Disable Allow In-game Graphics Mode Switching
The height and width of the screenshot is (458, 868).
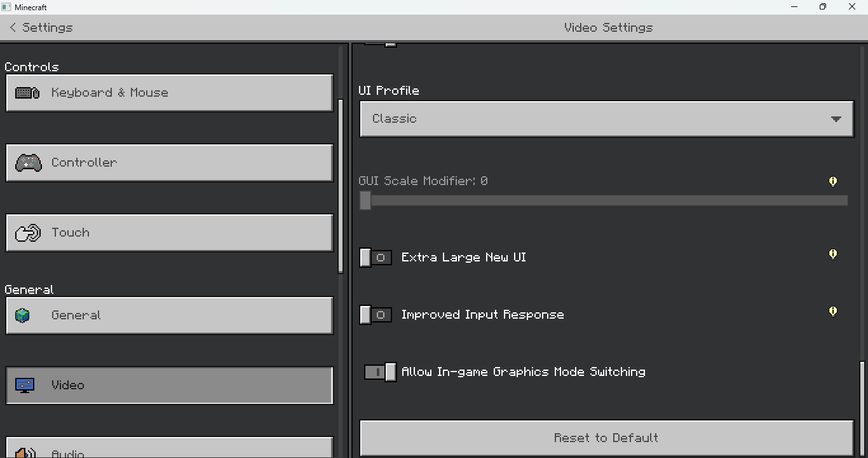(x=380, y=372)
